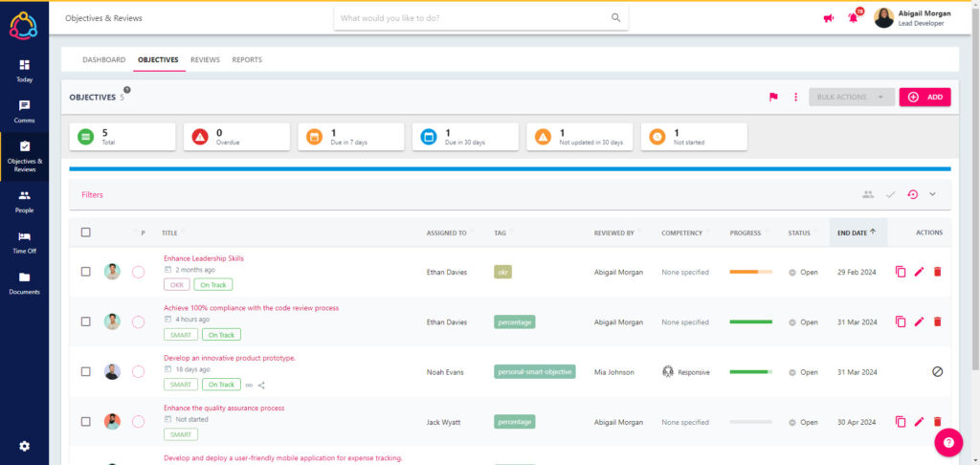
Task: Sort by Status column header
Action: click(799, 233)
